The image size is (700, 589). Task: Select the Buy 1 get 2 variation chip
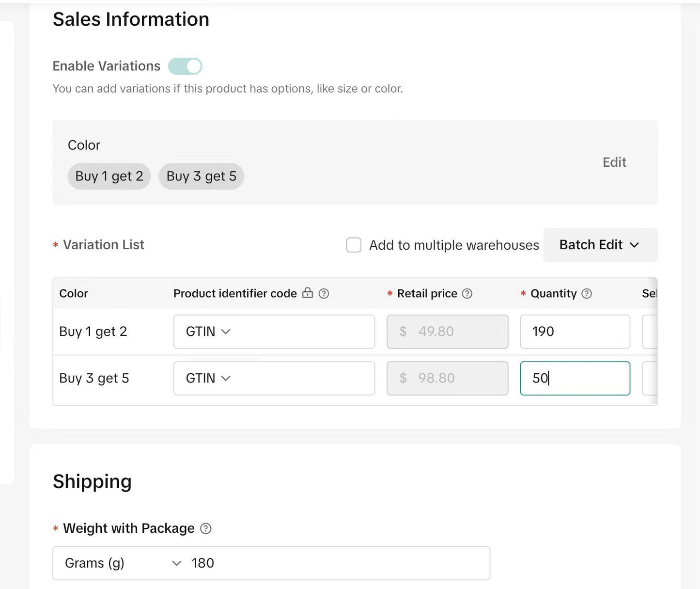click(109, 176)
